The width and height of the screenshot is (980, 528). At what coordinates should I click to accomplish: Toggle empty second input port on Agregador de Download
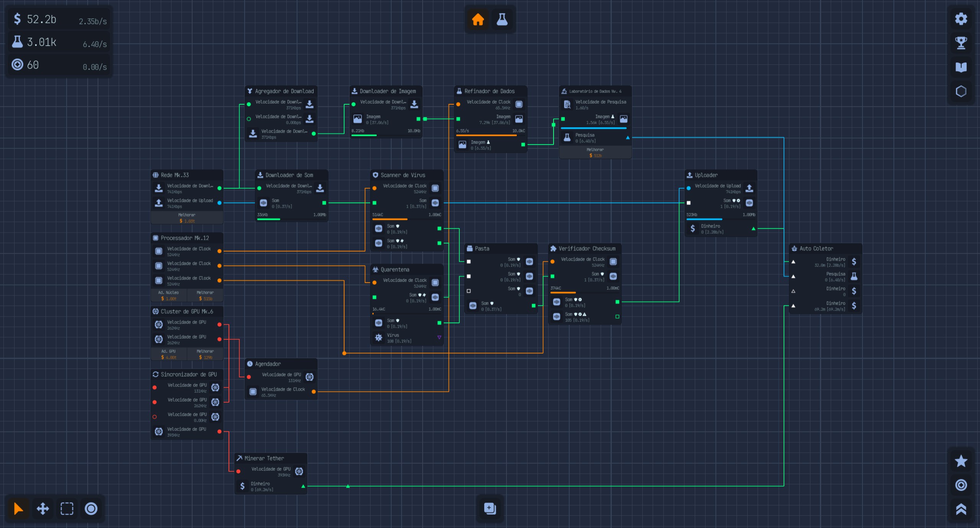point(249,119)
